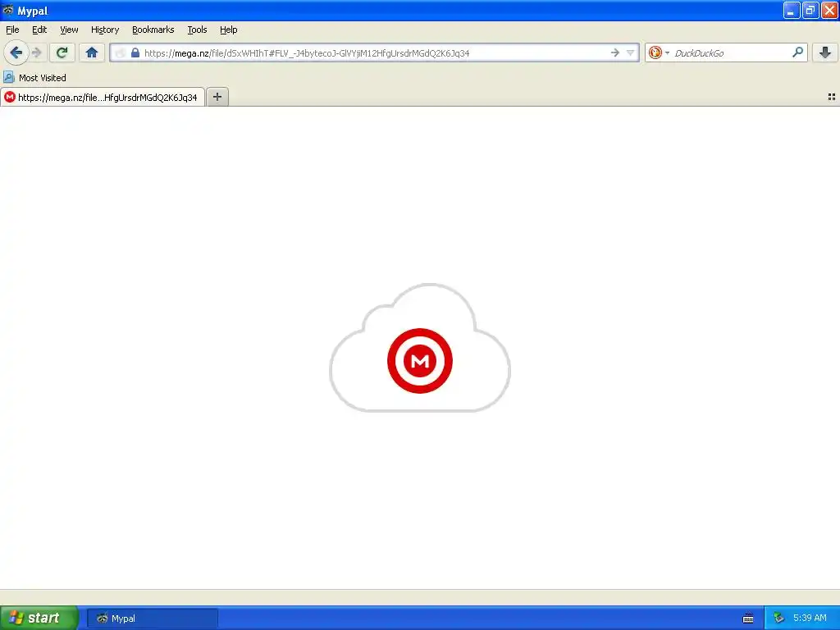
Task: Click the MEGA logo in the cloud
Action: click(420, 361)
